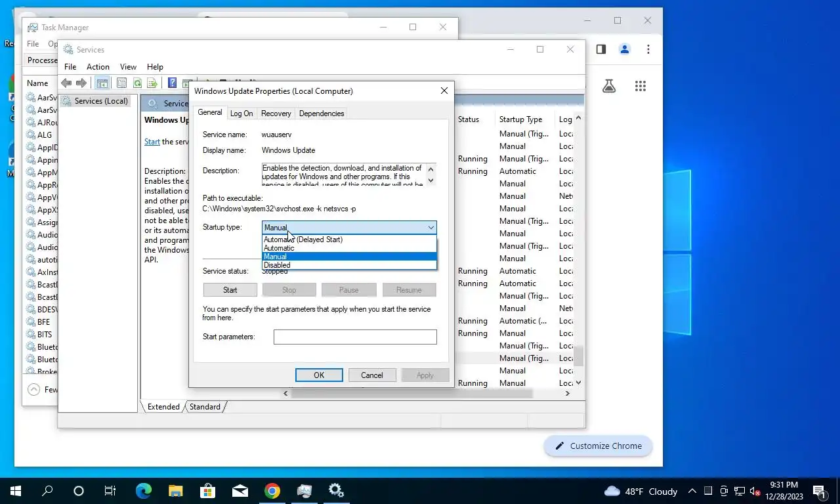Click the Customize Chrome button
840x504 pixels.
pyautogui.click(x=598, y=446)
